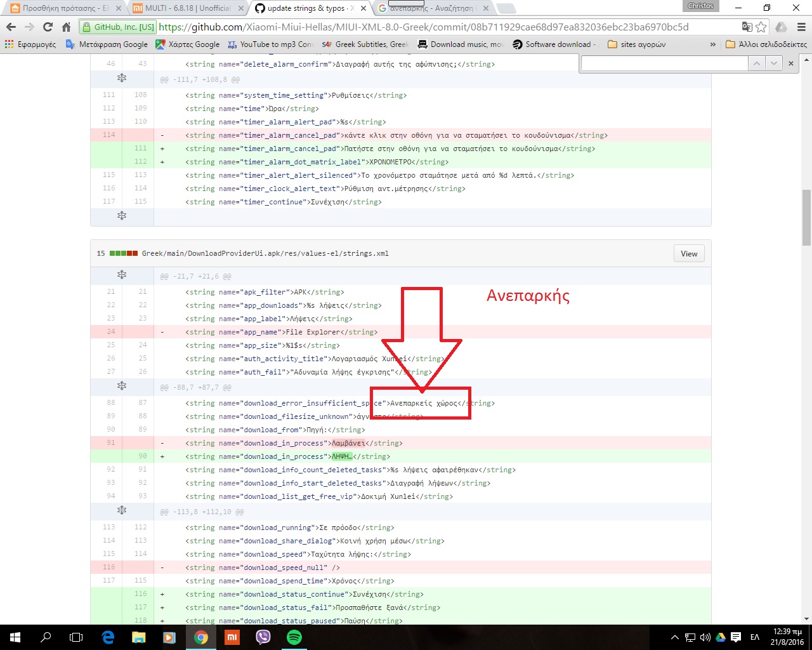This screenshot has width=812, height=650.
Task: Click the browser back arrow
Action: click(11, 27)
